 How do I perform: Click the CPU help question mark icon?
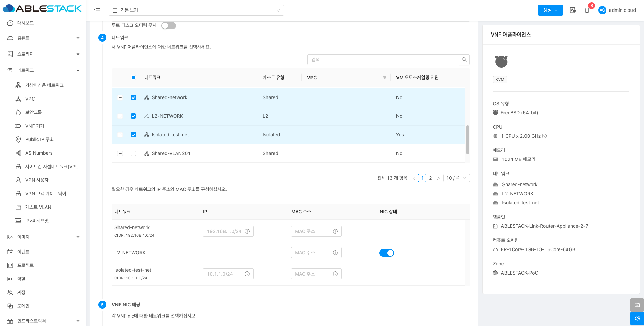point(544,136)
